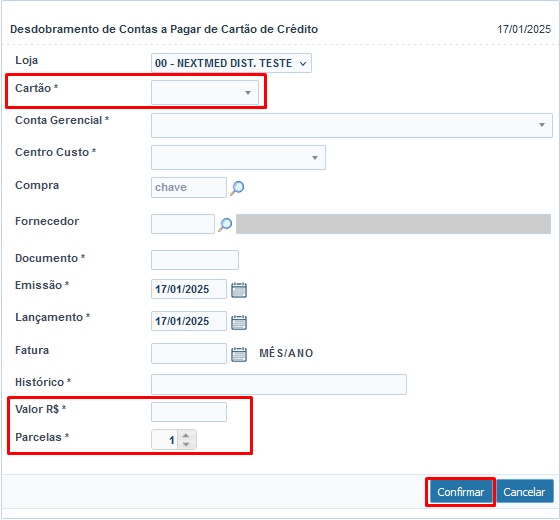Open the Emissão calendar picker
Screen dimensions: 560x520
click(x=239, y=290)
